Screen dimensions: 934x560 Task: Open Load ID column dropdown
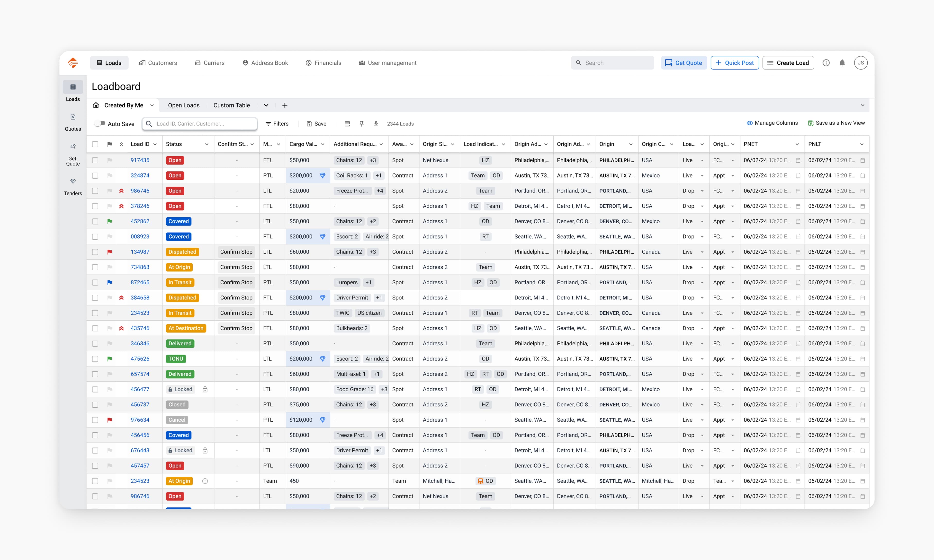click(x=155, y=144)
